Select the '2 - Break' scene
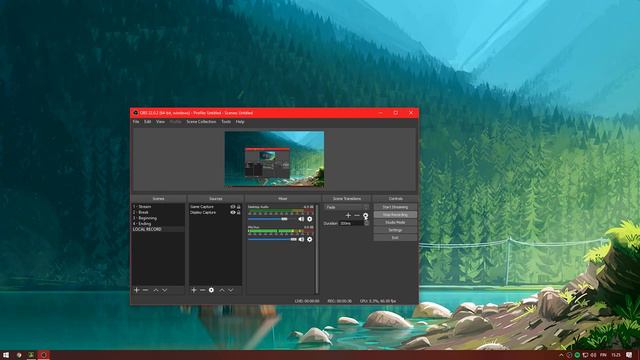 (158, 213)
